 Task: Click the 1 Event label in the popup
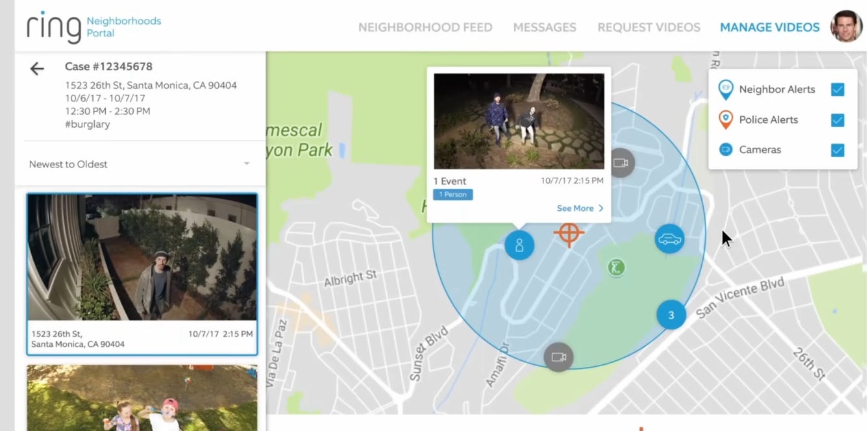450,181
